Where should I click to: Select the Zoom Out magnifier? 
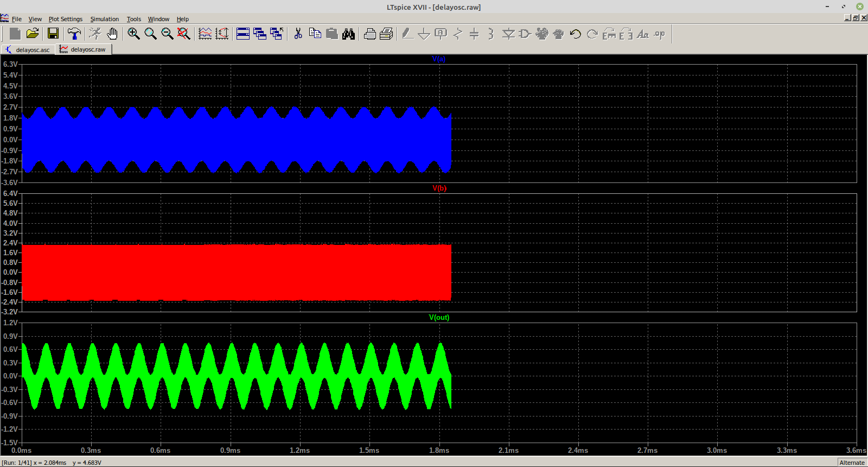tap(167, 34)
